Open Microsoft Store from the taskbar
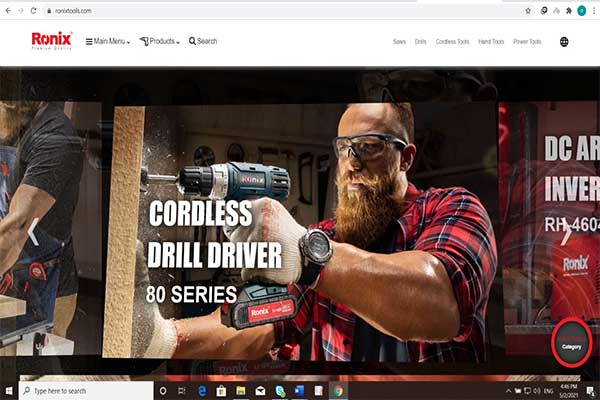This screenshot has width=600, height=400. (221, 391)
